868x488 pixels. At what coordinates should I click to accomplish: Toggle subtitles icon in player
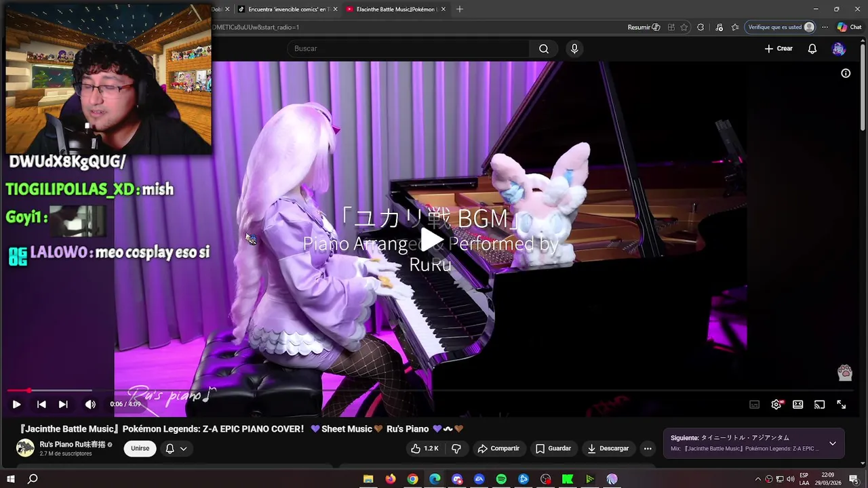tap(754, 405)
